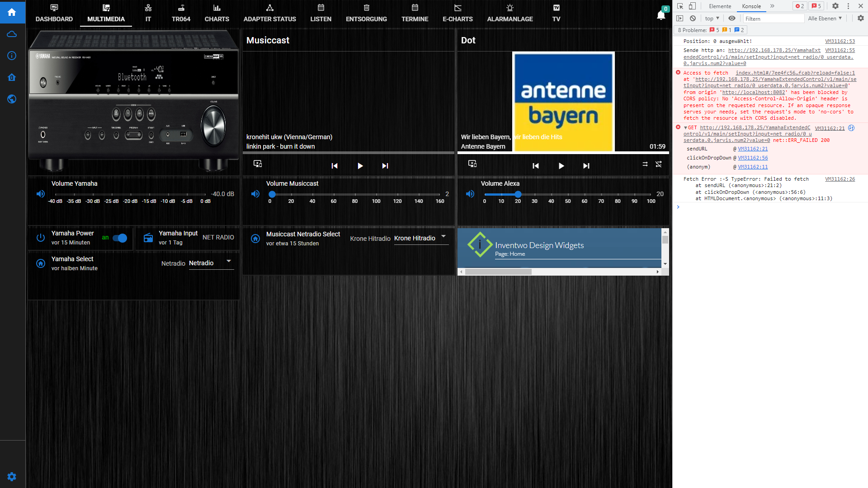Open DevTools main settings gear
Viewport: 868px width, 488px height.
click(835, 6)
